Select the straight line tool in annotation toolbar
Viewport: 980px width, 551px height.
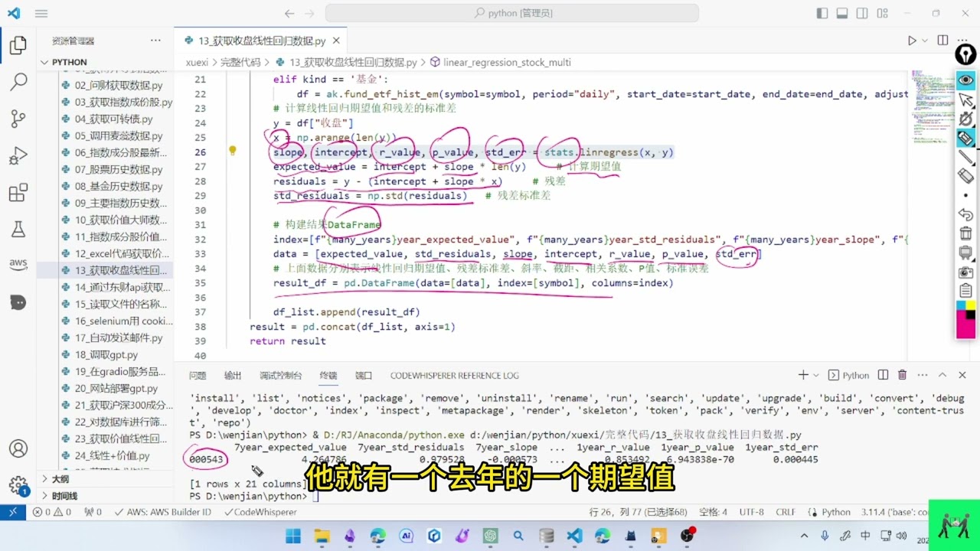tap(966, 158)
